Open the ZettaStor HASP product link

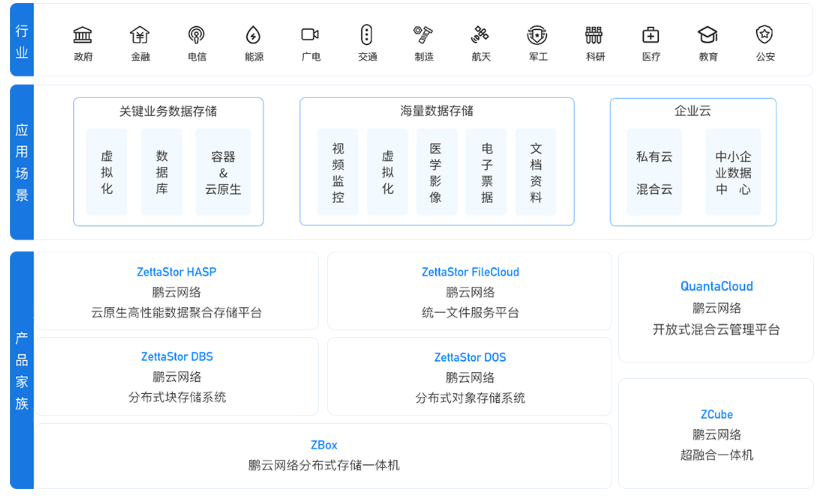coord(176,272)
